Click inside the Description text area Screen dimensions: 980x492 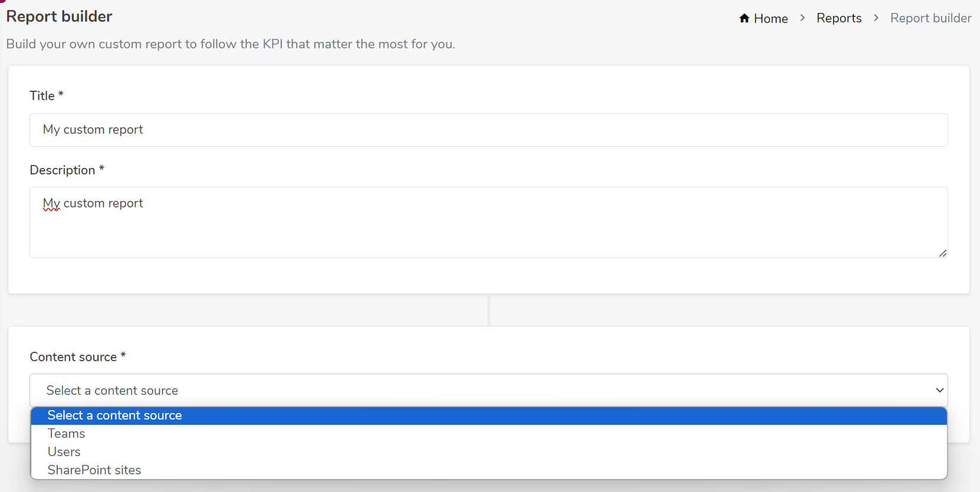pos(489,222)
